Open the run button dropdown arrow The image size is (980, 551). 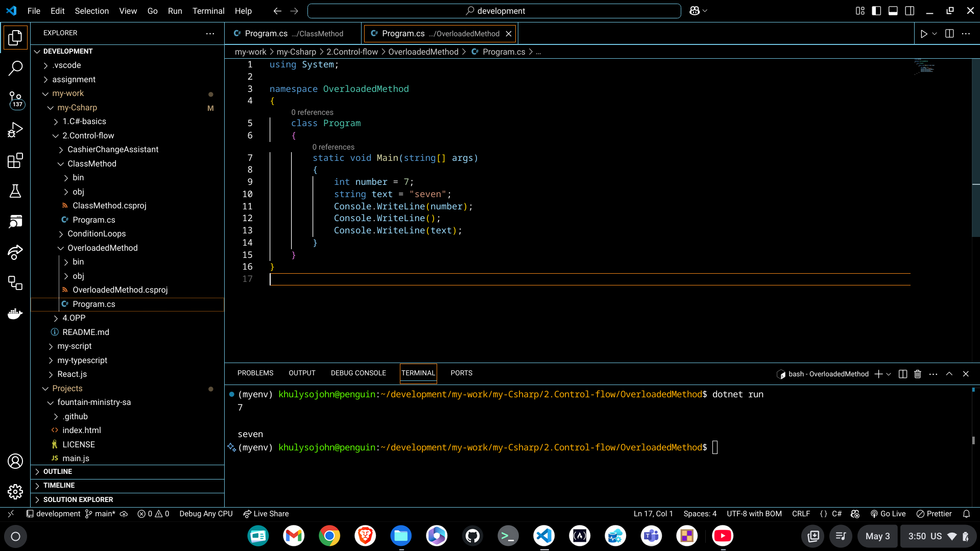click(x=935, y=34)
